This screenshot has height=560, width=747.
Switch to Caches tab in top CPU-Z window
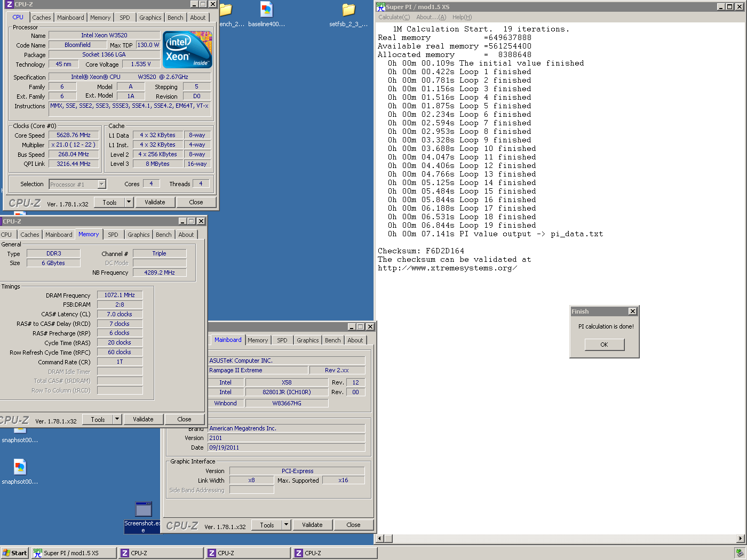click(41, 18)
